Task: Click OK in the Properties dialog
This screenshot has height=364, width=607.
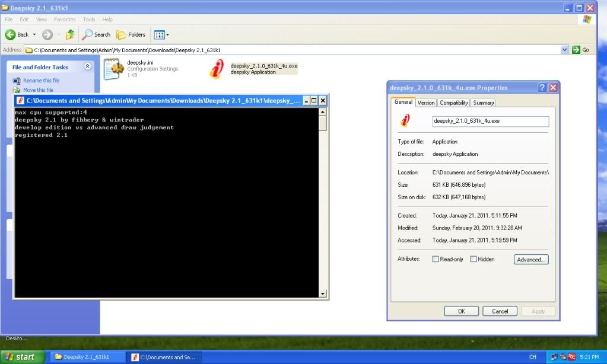Action: 462,311
